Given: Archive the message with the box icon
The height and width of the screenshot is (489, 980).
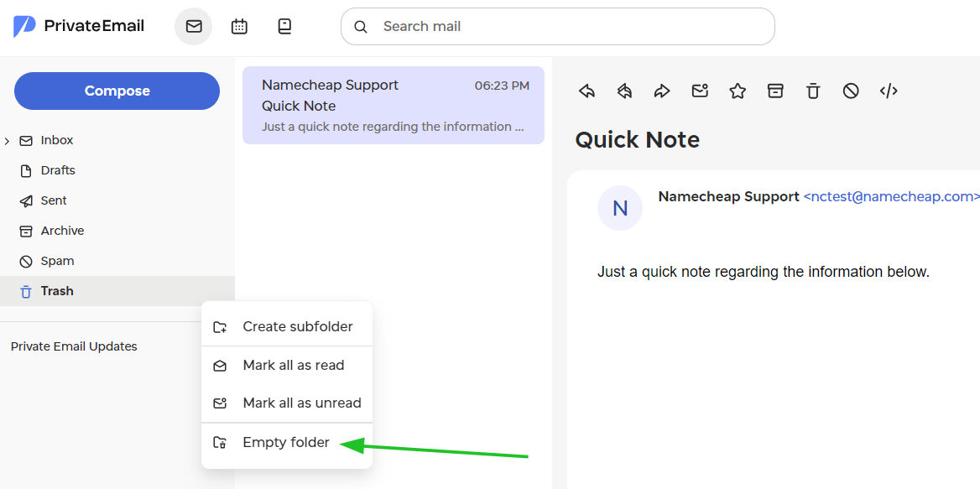Looking at the screenshot, I should (x=775, y=91).
